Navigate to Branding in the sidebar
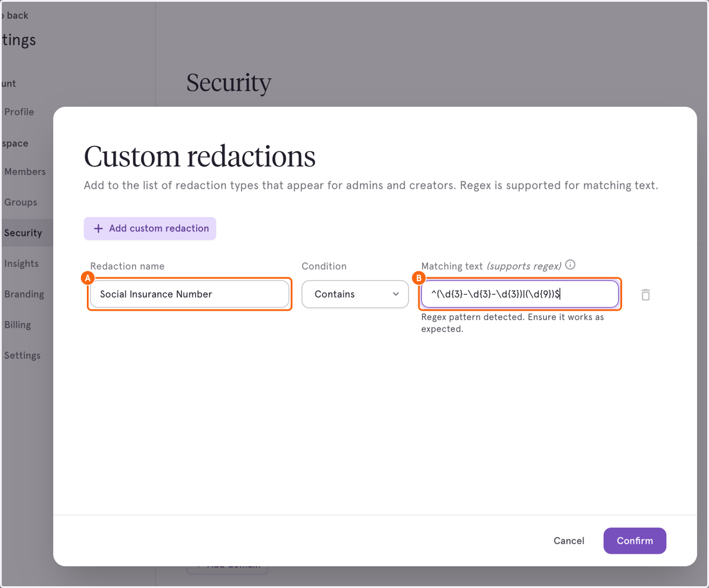The width and height of the screenshot is (709, 588). pos(24,295)
